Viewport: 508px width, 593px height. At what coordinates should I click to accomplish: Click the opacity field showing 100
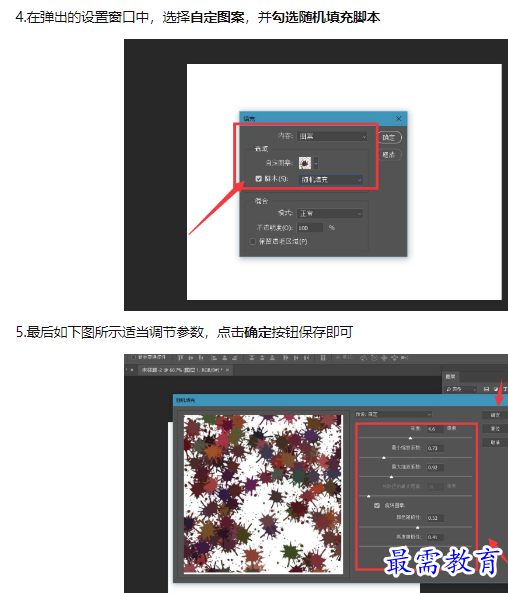310,228
